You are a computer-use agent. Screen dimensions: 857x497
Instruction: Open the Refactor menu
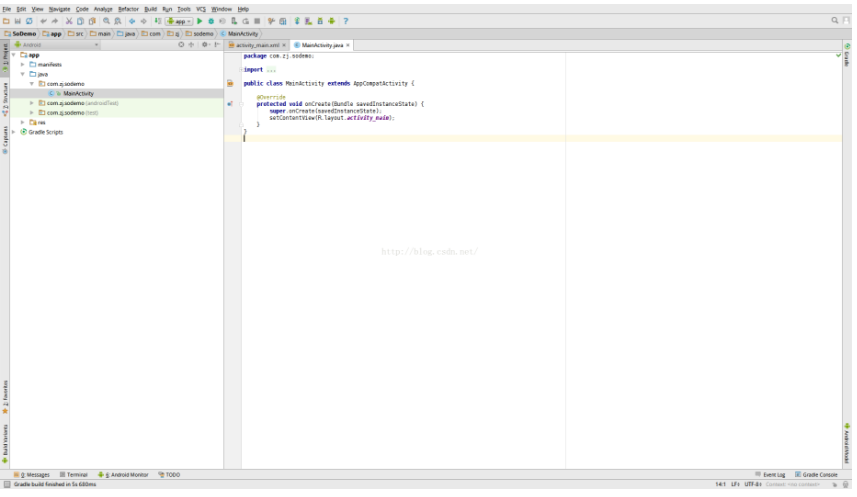pyautogui.click(x=128, y=8)
